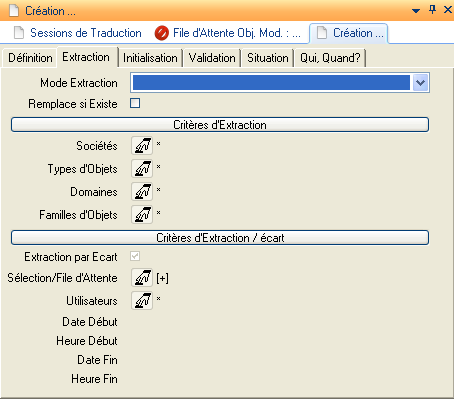
Task: Open the Utilisateurs selection icon
Action: (x=142, y=301)
